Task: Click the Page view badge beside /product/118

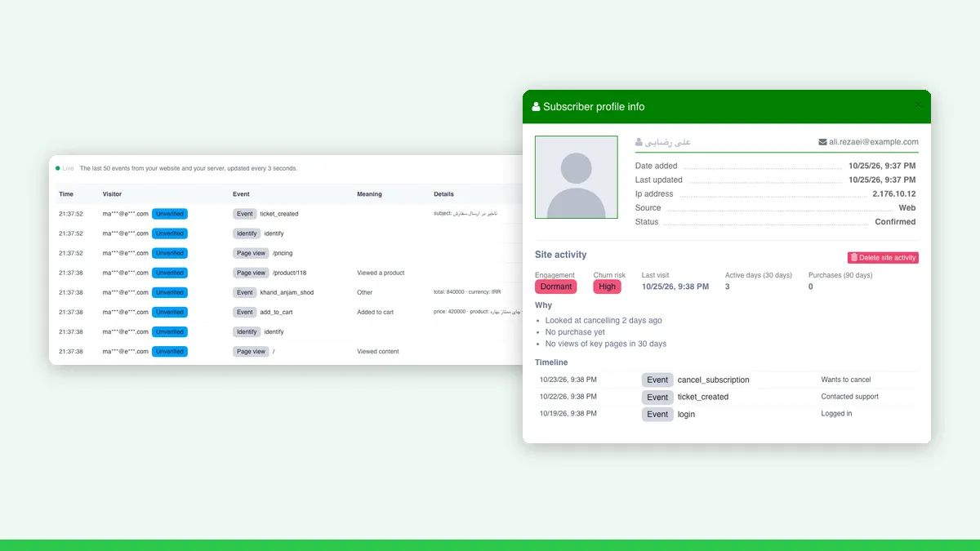Action: click(x=251, y=273)
